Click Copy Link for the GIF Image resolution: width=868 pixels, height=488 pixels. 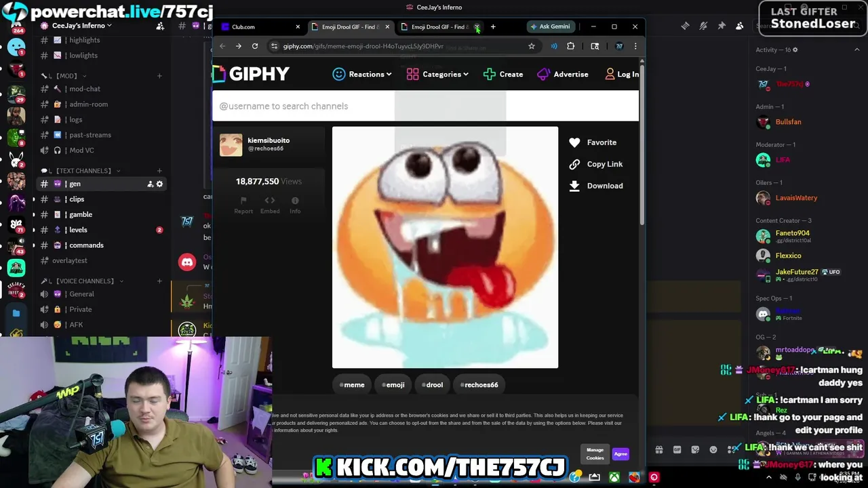tap(595, 164)
